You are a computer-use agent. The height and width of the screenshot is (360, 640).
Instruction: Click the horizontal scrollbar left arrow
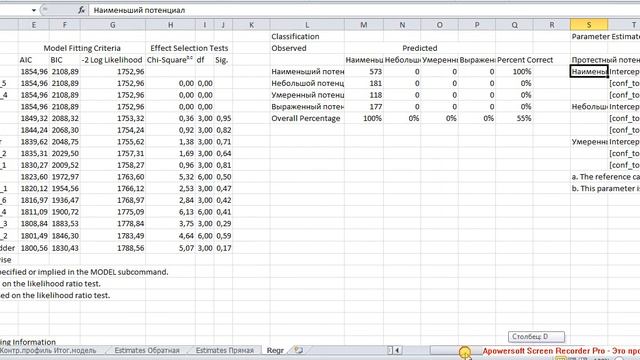397,350
